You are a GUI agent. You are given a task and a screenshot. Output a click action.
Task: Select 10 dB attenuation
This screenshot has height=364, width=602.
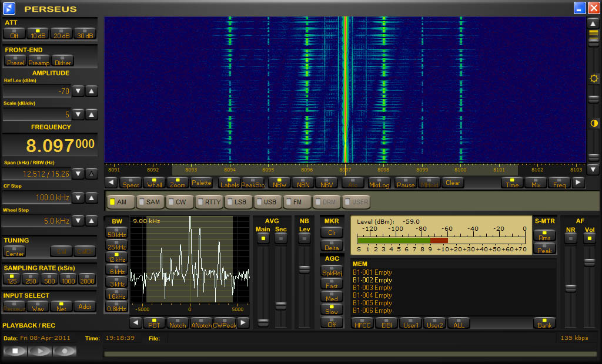[38, 33]
